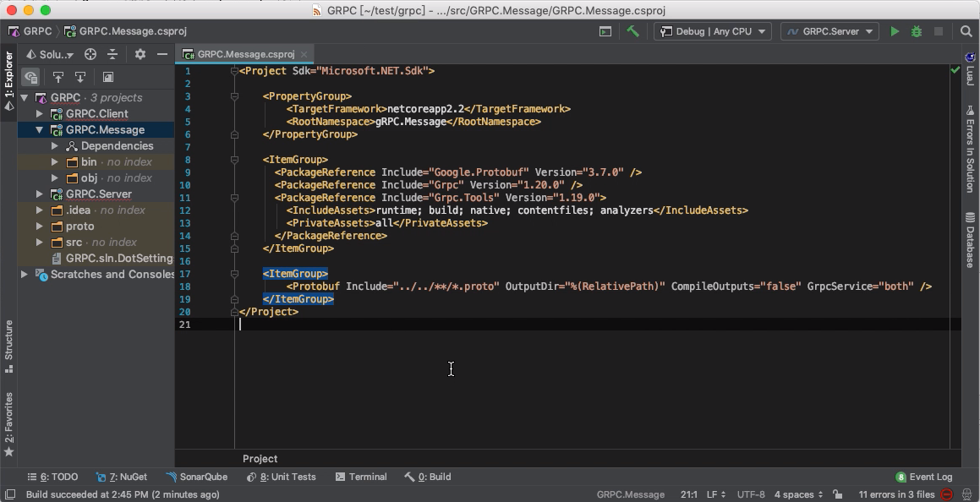Click the inspector hat icon in status bar

coord(967,494)
